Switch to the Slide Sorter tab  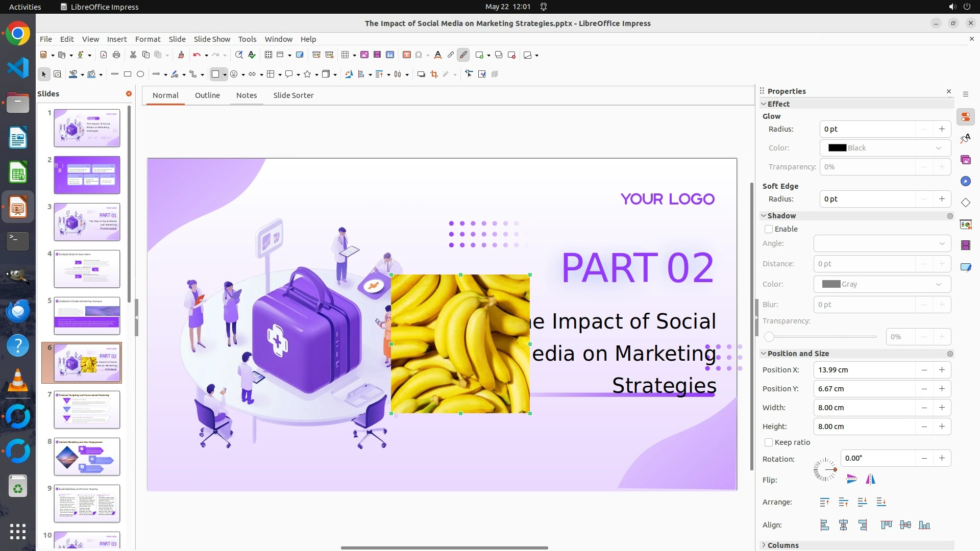click(293, 95)
